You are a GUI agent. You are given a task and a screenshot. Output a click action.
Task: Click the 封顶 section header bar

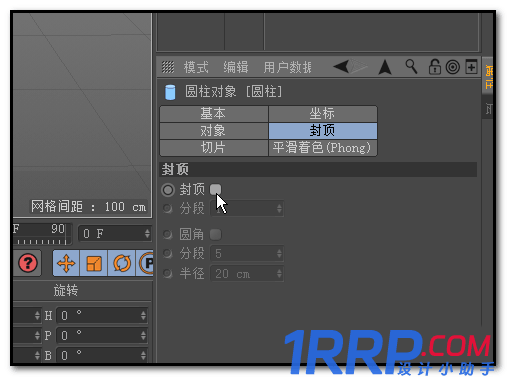[319, 169]
